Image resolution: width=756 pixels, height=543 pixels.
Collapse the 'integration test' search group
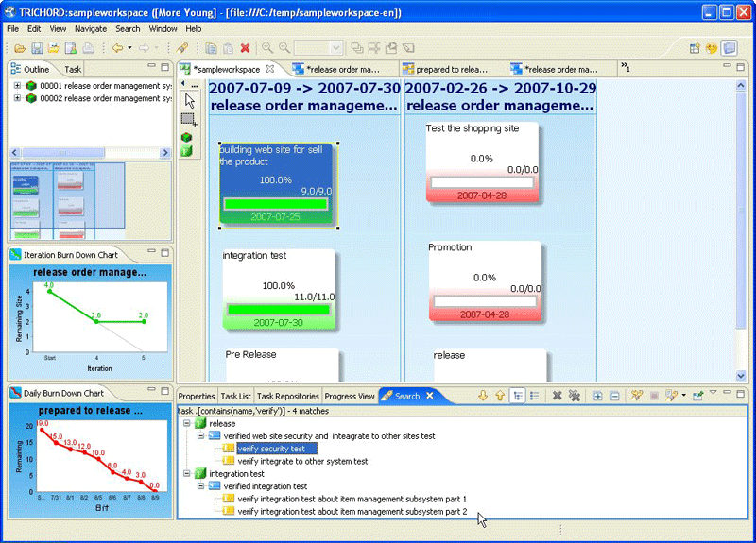click(186, 474)
